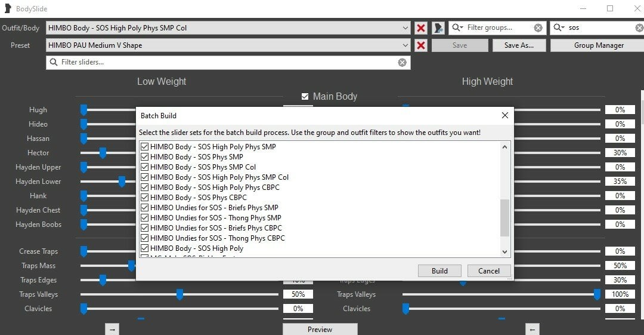644x335 pixels.
Task: Click the Preview button
Action: pos(320,329)
